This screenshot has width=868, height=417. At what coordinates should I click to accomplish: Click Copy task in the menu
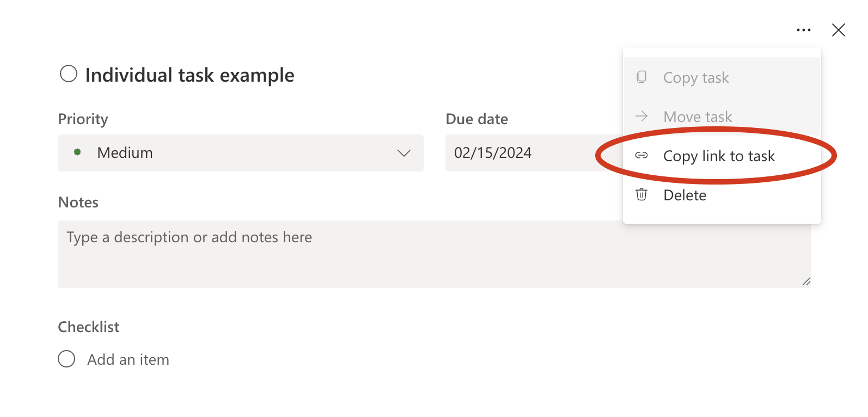[696, 77]
